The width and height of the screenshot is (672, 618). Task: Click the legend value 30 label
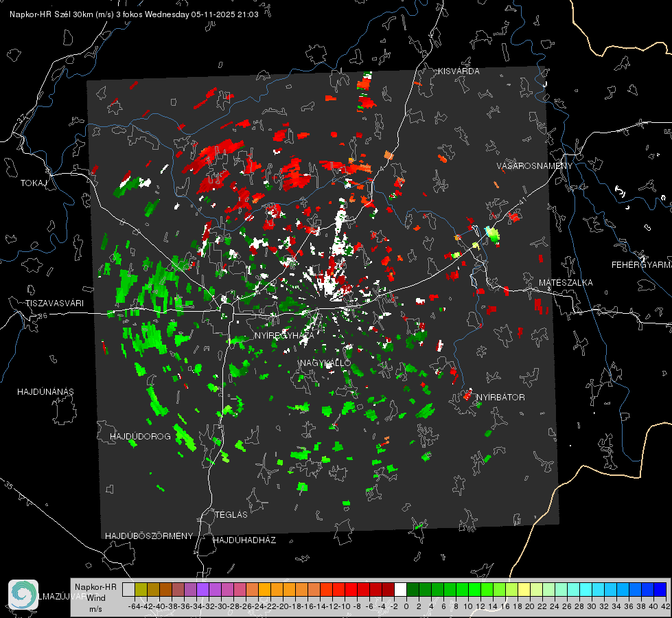coord(592,606)
